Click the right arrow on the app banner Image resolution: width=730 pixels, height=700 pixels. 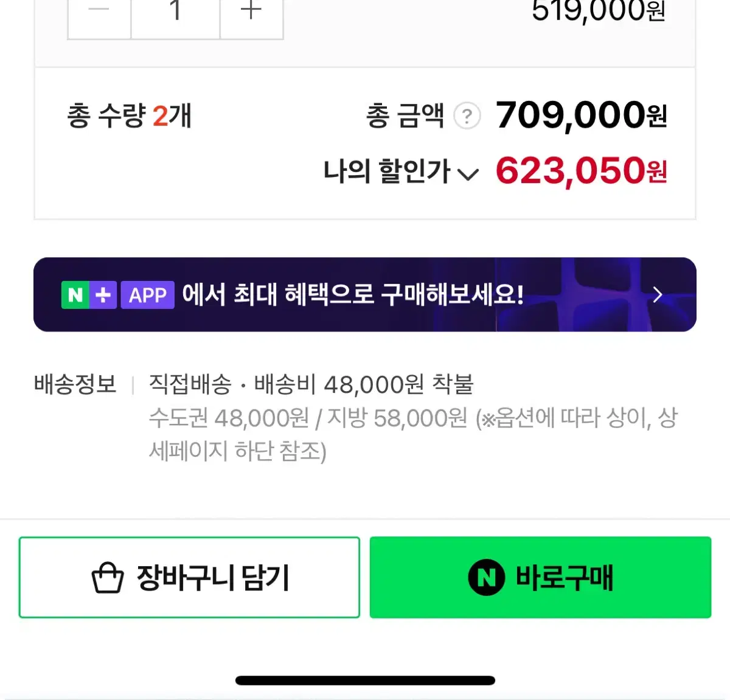point(657,295)
